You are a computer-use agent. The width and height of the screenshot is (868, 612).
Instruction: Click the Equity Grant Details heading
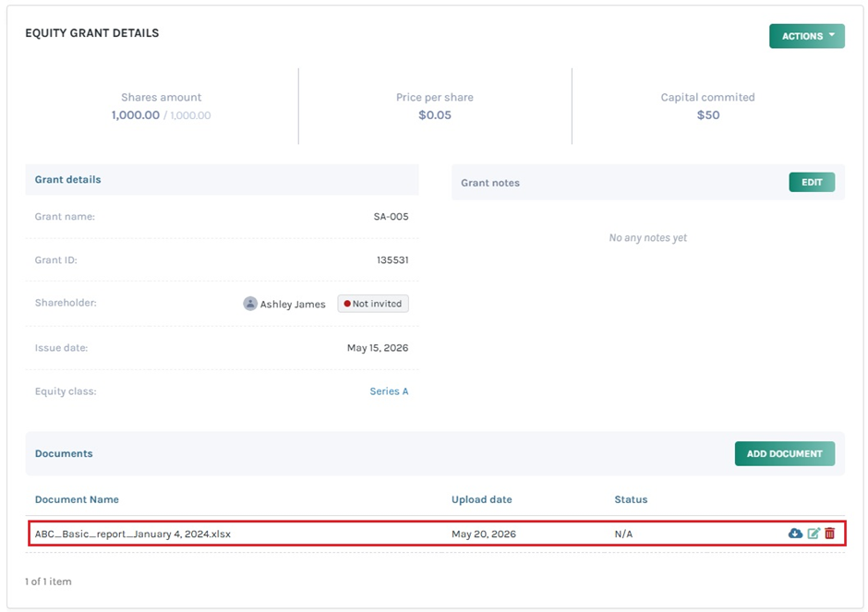(92, 33)
